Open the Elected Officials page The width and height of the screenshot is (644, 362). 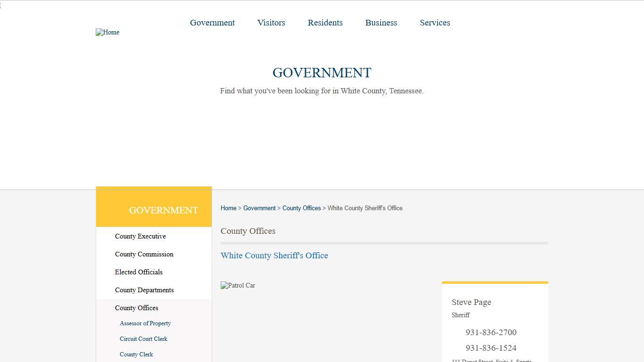(139, 272)
